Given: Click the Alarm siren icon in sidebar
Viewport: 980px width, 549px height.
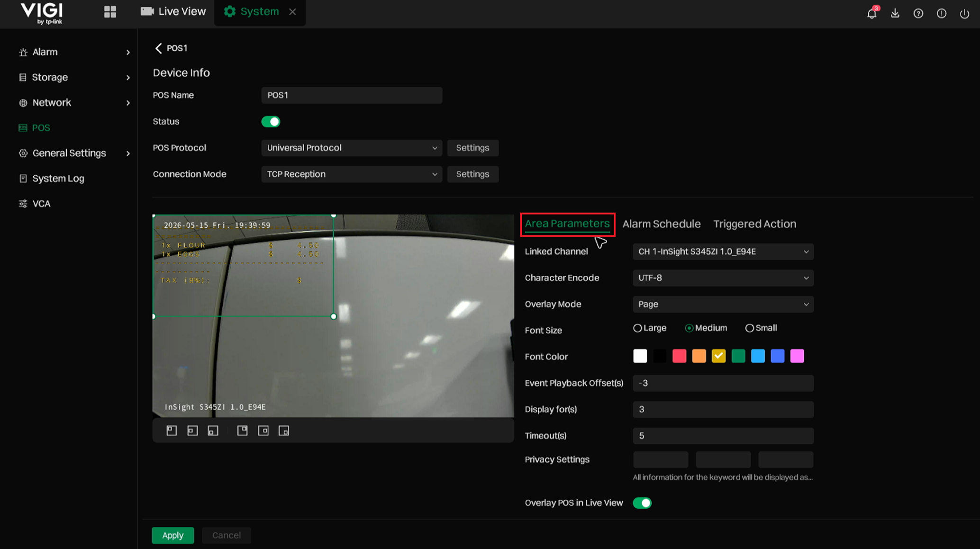Looking at the screenshot, I should pyautogui.click(x=23, y=52).
